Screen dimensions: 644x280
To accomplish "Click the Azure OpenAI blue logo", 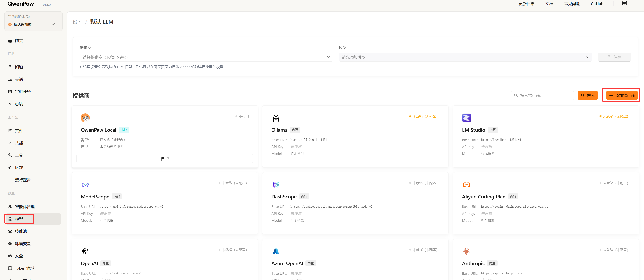I will pos(276,251).
